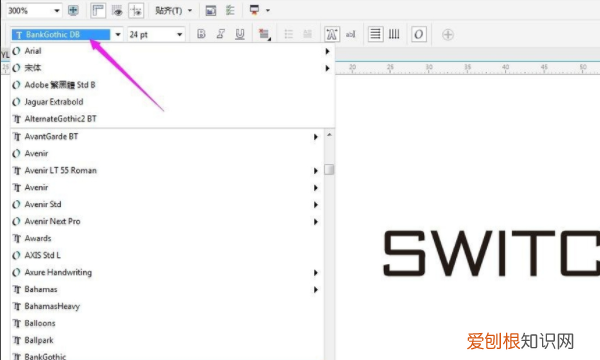Collapse the font list dropdown arrow
This screenshot has width=600, height=360.
118,34
